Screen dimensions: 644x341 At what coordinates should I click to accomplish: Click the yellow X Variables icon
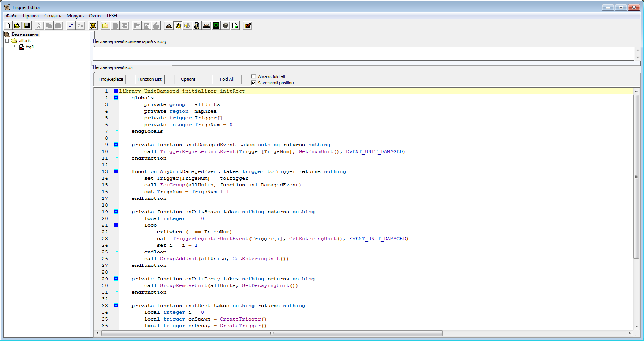pyautogui.click(x=93, y=26)
